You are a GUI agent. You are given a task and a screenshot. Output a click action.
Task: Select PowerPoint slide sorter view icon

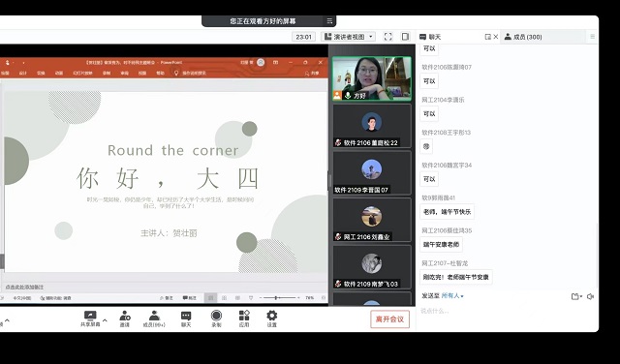[224, 297]
